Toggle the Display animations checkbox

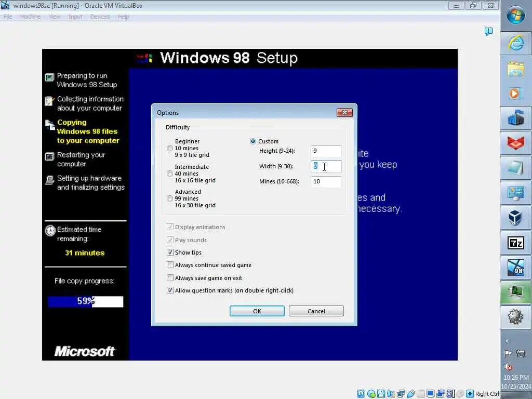[x=170, y=227]
